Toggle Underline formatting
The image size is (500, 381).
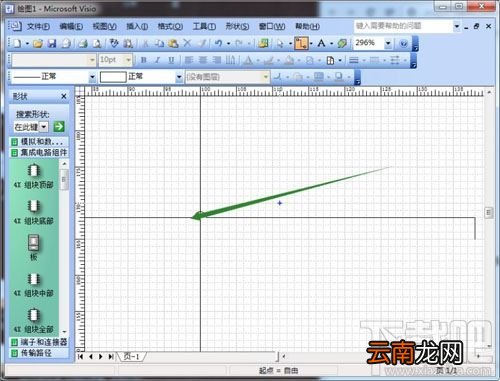pyautogui.click(x=171, y=60)
